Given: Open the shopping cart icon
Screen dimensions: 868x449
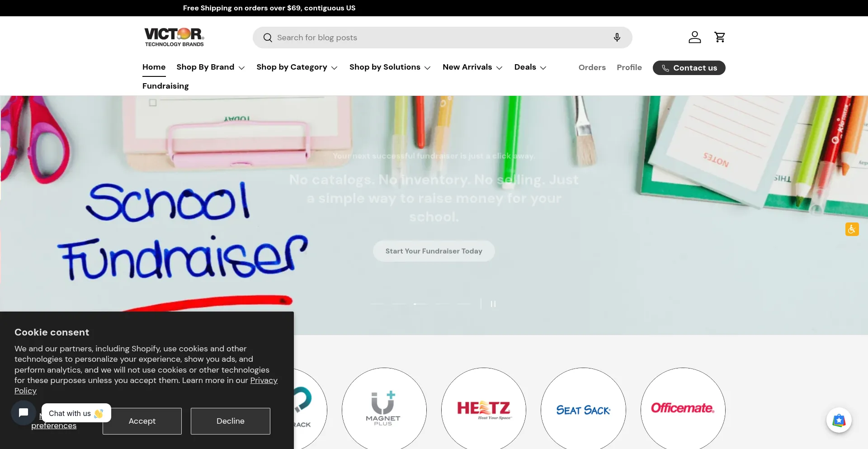Looking at the screenshot, I should (x=720, y=37).
